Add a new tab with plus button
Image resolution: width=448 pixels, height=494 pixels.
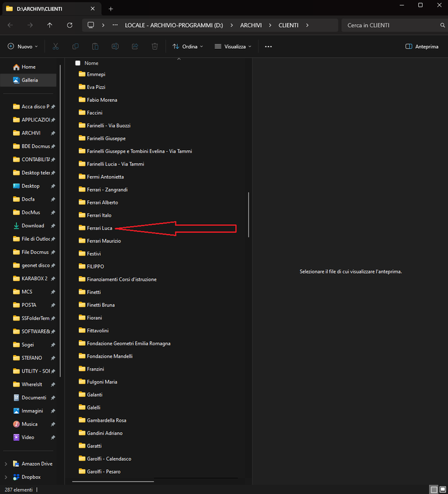tap(111, 9)
